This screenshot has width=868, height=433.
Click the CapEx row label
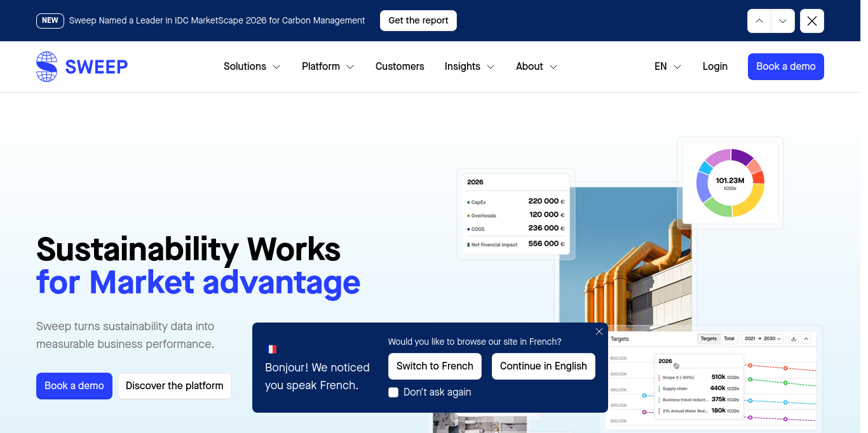pos(478,203)
